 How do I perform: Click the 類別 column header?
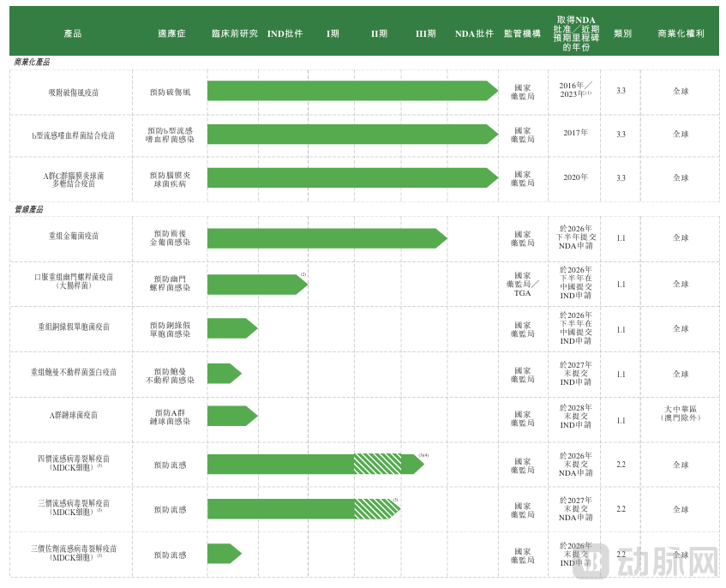coord(622,33)
